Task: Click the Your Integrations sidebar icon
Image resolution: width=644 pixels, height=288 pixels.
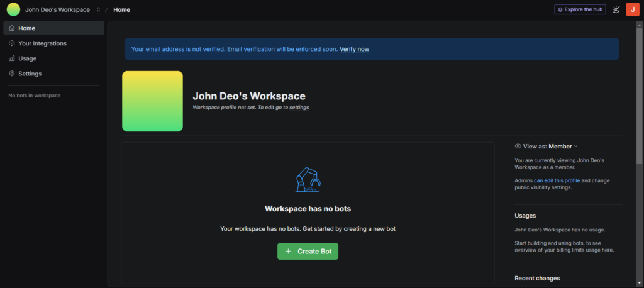Action: (x=12, y=43)
